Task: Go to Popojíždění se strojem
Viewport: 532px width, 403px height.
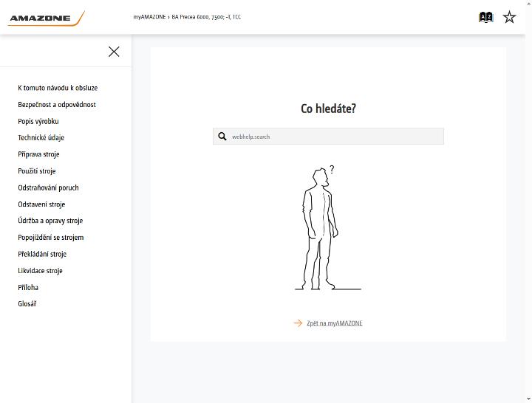Action: click(50, 237)
